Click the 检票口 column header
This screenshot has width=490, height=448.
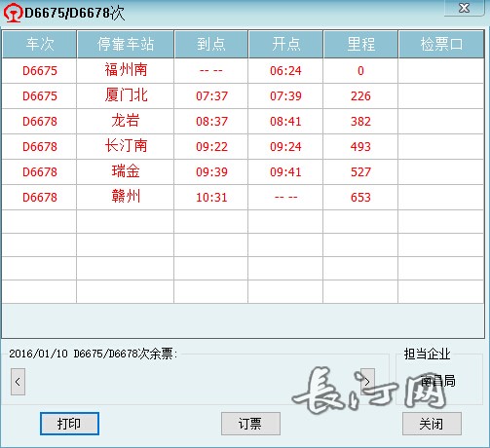(x=441, y=44)
